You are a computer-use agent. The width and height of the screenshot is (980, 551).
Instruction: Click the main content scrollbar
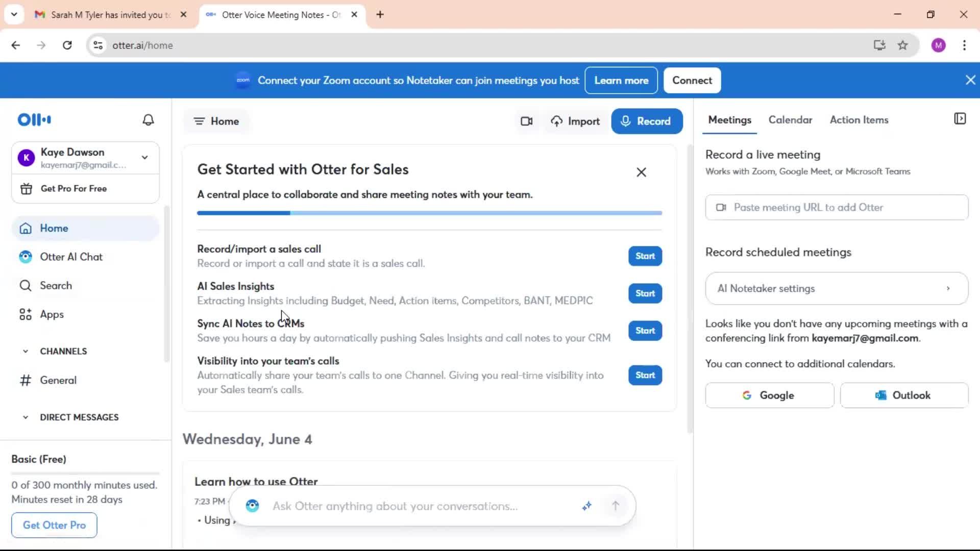(690, 289)
